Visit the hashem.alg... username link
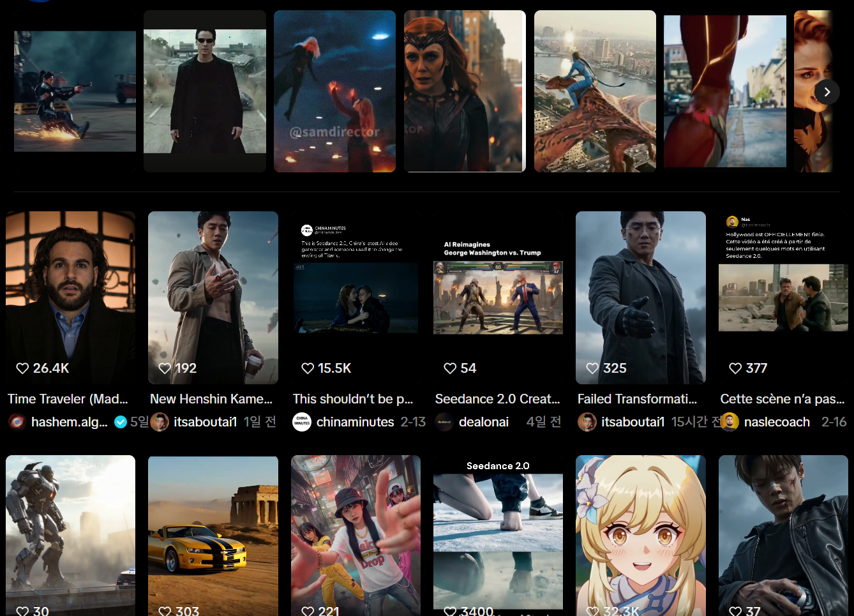 [70, 422]
